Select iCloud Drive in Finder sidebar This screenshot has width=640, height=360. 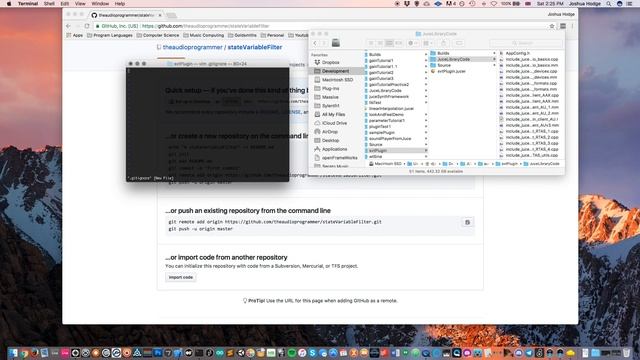click(x=334, y=123)
